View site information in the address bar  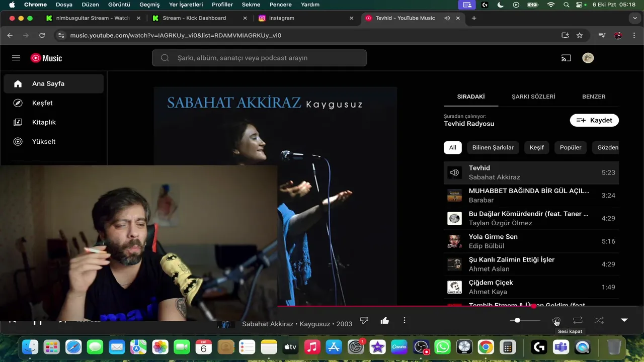(x=61, y=35)
